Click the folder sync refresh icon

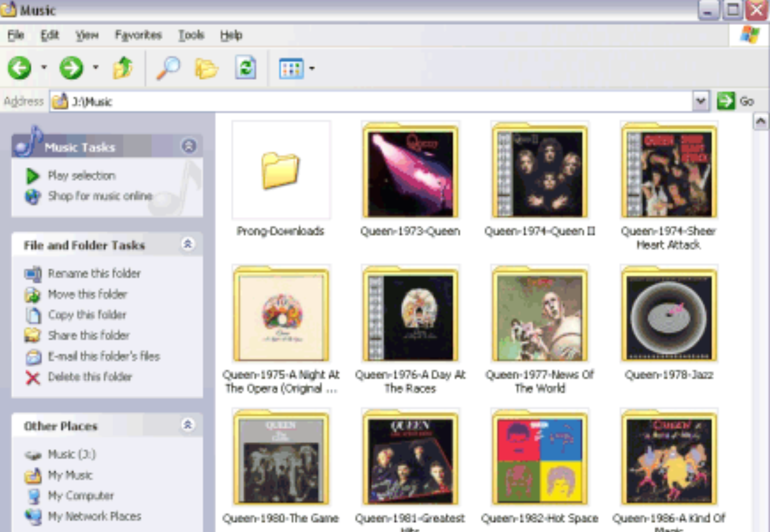tap(246, 68)
